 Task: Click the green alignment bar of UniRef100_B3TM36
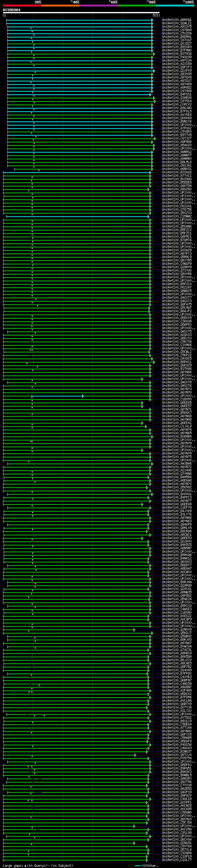pyautogui.click(x=81, y=54)
